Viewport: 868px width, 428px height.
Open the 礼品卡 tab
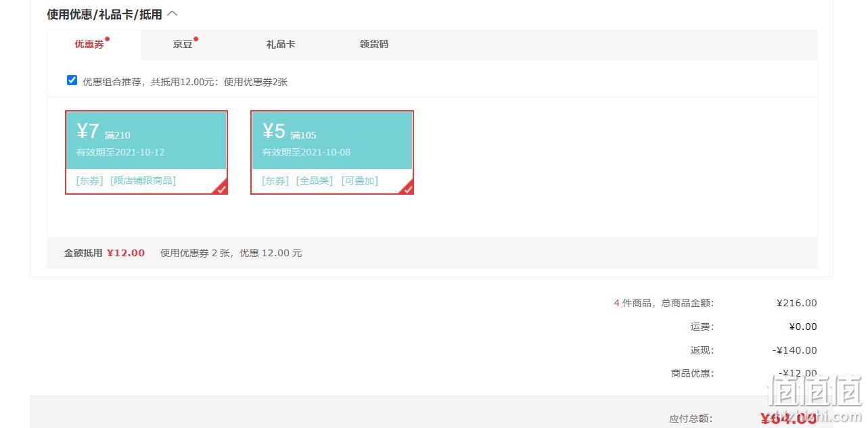point(281,44)
